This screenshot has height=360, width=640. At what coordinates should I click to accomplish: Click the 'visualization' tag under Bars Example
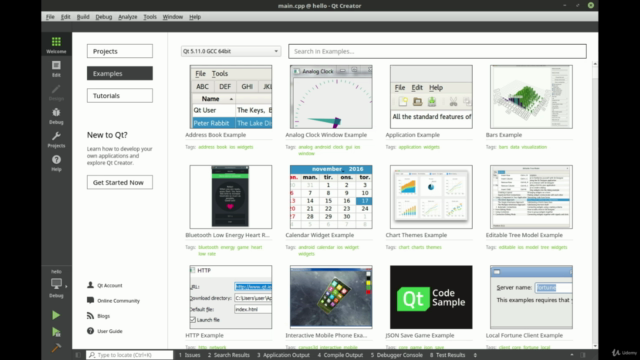click(x=534, y=147)
